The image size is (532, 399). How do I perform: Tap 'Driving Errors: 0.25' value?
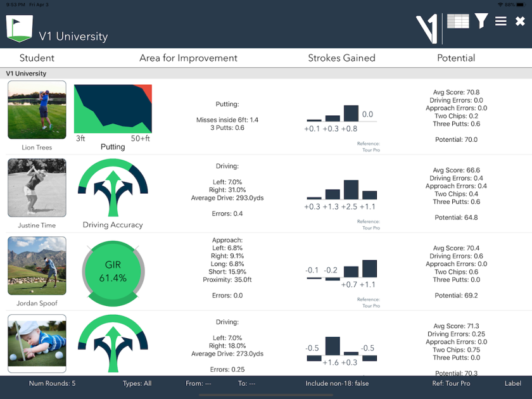click(x=457, y=334)
